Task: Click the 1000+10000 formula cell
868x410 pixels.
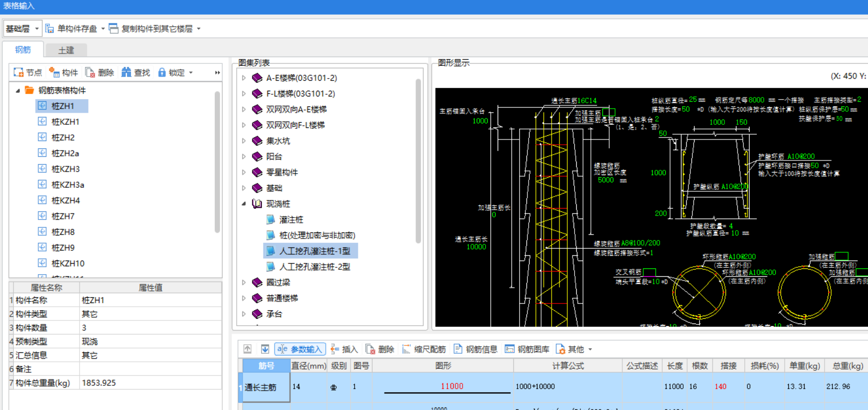Action: tap(568, 386)
